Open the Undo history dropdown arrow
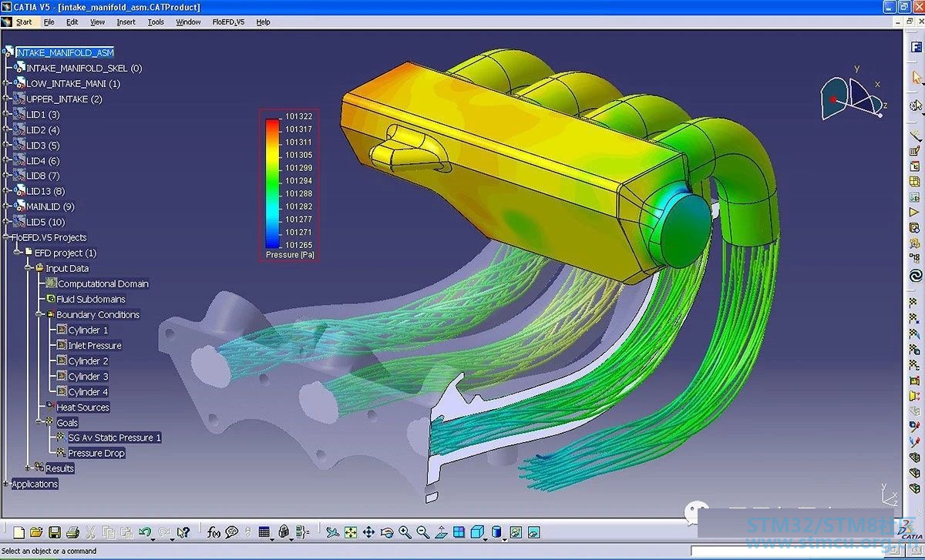Viewport: 925px width, 560px height. tap(153, 538)
